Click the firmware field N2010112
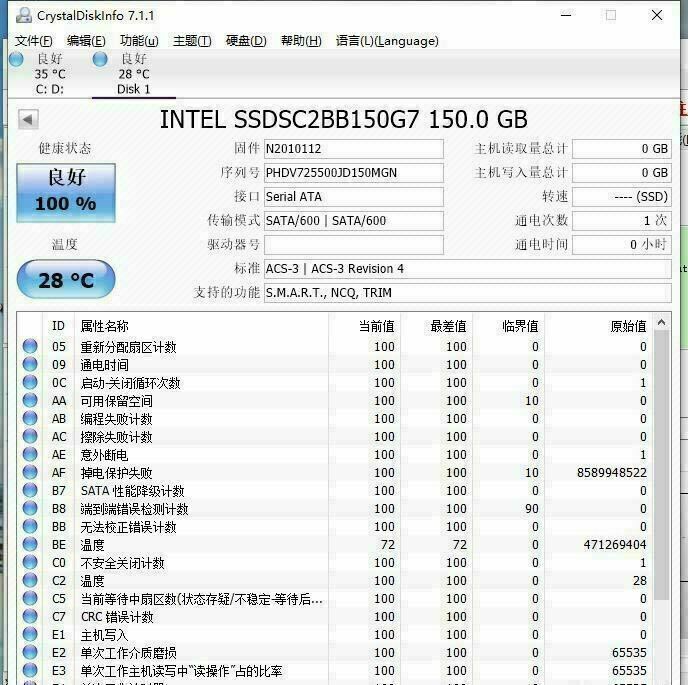The image size is (688, 685). pyautogui.click(x=354, y=149)
